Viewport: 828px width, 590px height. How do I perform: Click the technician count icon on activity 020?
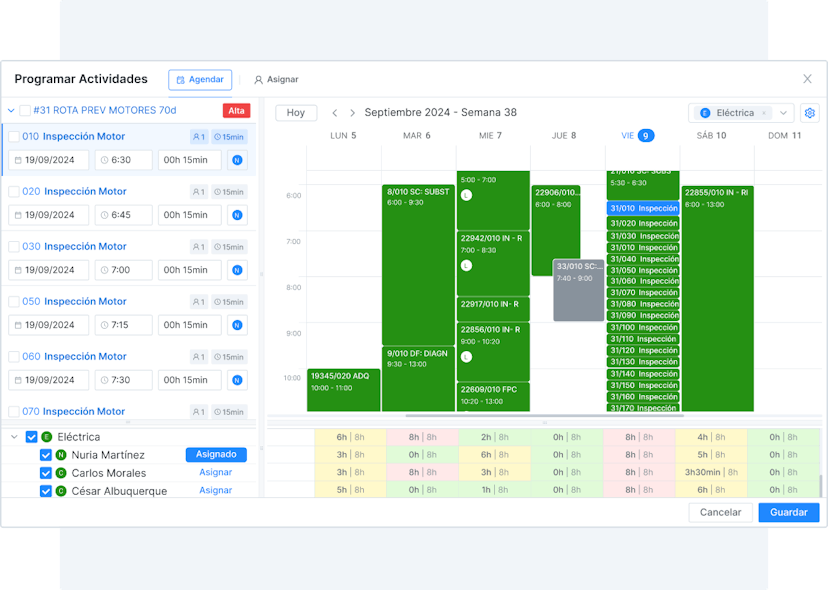tap(198, 192)
